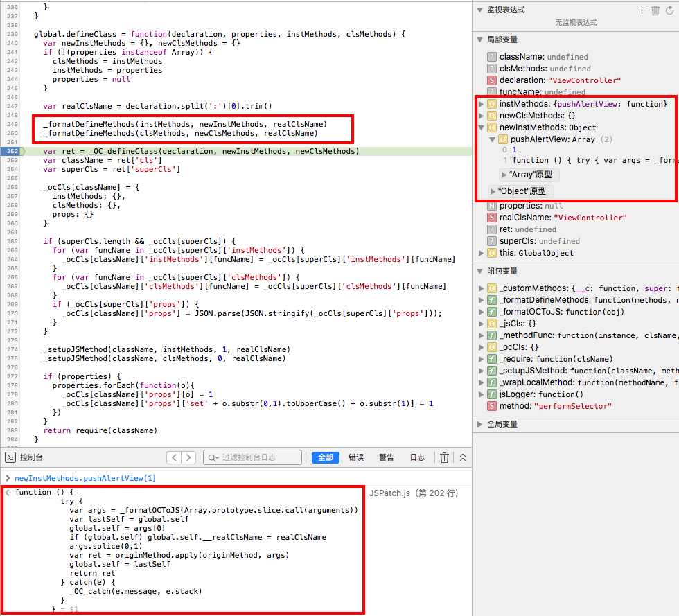Click the ret: undefined variable row
Image resolution: width=679 pixels, height=616 pixels.
[528, 229]
